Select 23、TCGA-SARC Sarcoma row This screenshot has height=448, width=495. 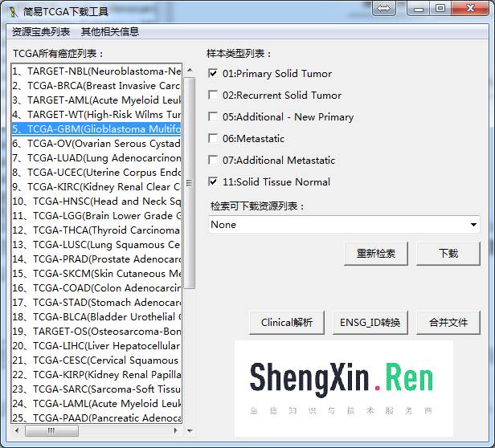[96, 389]
